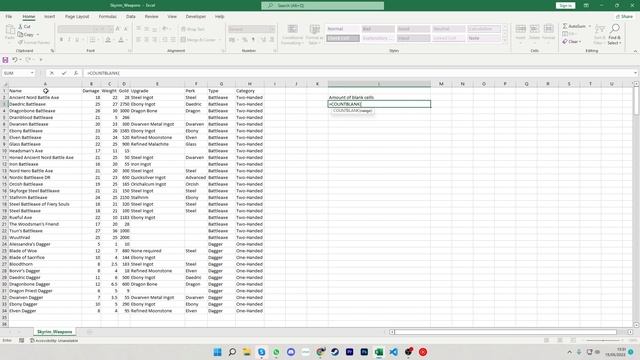Screen dimensions: 640x360
Task: Click the Format cells icon in Cells group
Action: point(548,29)
